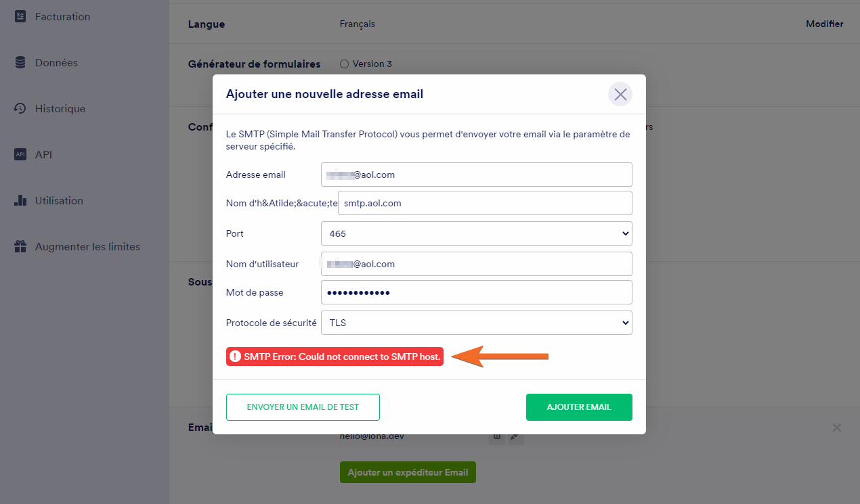Click into the Mot de passe field
Image resolution: width=860 pixels, height=504 pixels.
click(476, 292)
